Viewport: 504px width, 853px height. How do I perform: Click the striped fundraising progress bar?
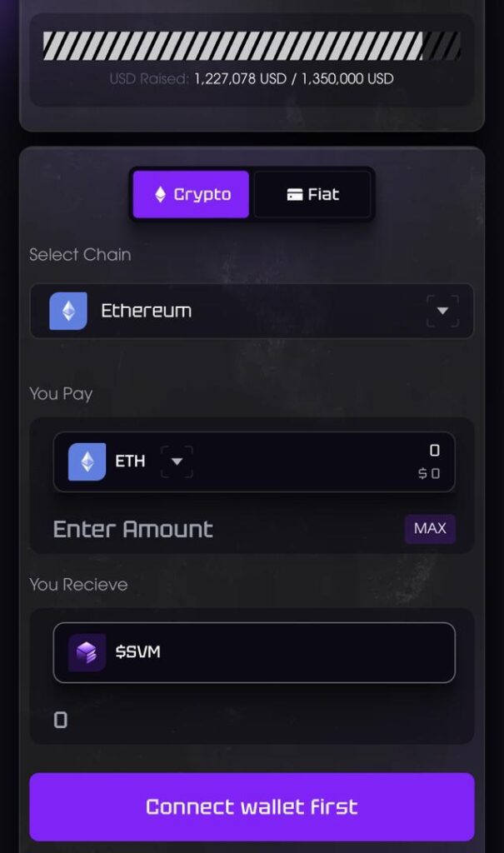point(252,46)
